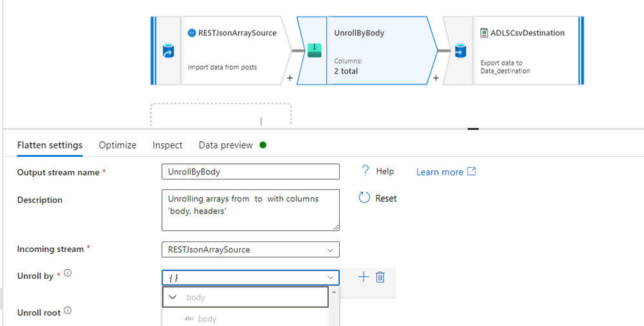Image resolution: width=644 pixels, height=326 pixels.
Task: Open the Unroll by dropdown
Action: pos(250,278)
